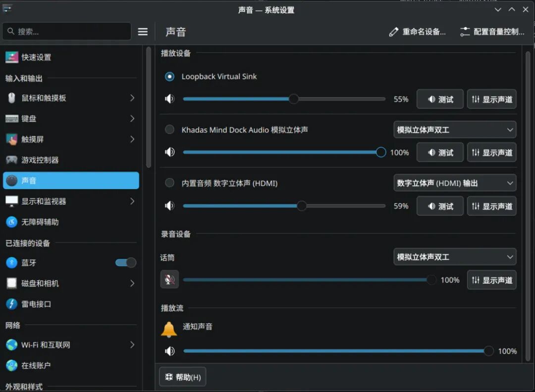
Task: Test the Loopback Virtual Sink with 测试
Action: point(440,99)
